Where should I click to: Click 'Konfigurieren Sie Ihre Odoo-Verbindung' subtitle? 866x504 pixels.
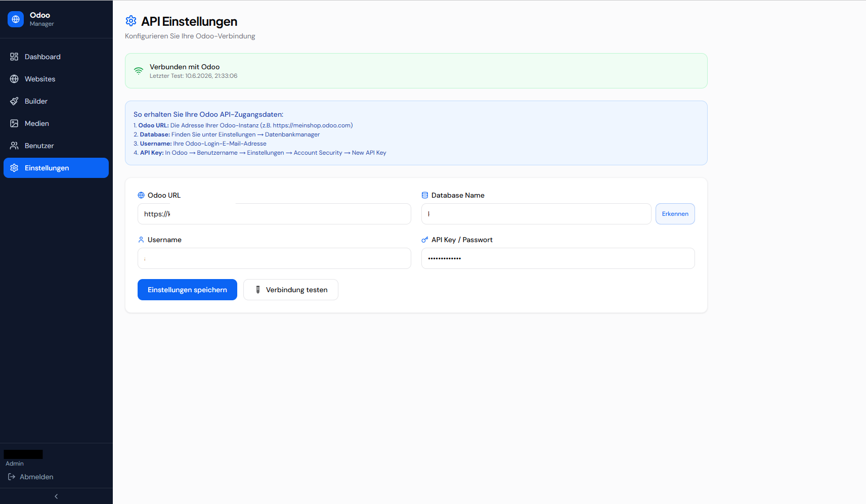pyautogui.click(x=190, y=36)
